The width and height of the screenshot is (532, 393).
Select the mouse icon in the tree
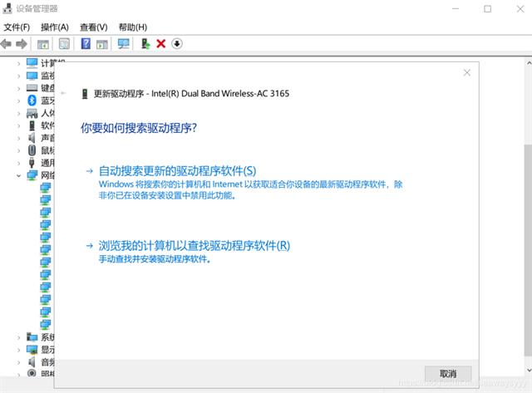pos(32,150)
